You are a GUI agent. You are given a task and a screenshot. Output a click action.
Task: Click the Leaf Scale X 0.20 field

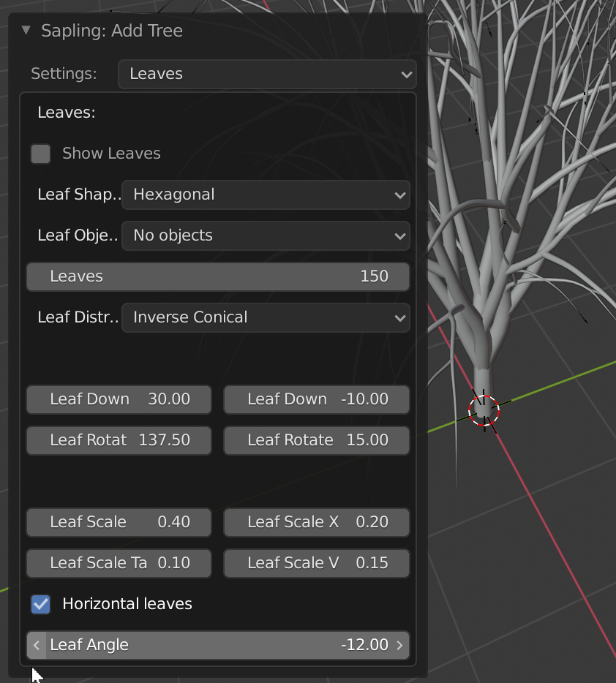click(x=317, y=522)
